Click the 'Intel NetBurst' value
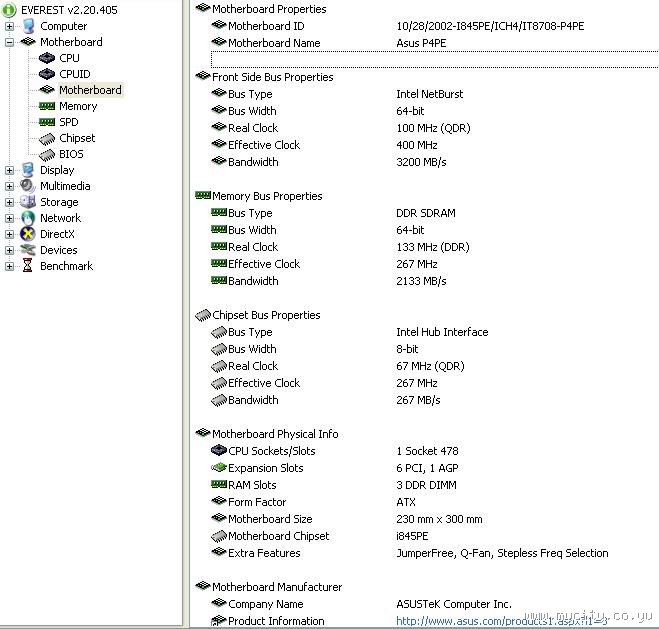The height and width of the screenshot is (629, 659). tap(430, 94)
